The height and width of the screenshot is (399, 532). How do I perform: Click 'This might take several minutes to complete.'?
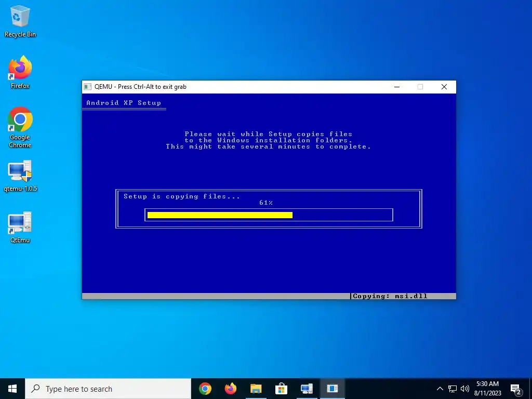[268, 147]
